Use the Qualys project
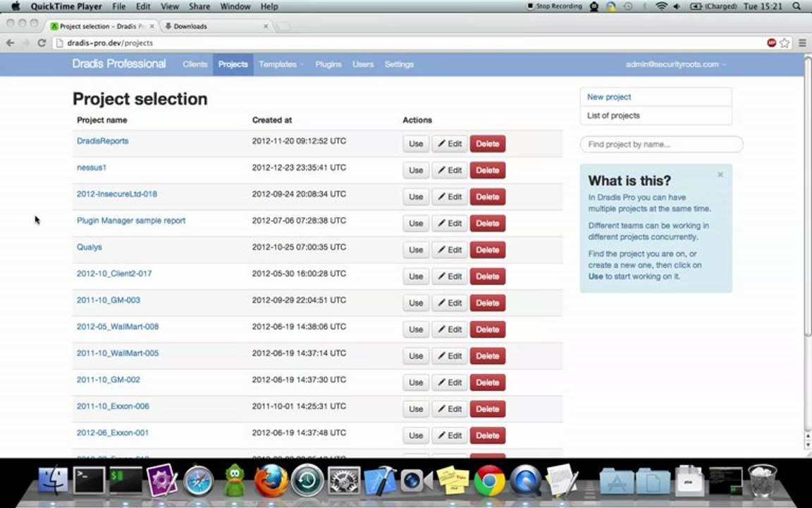 point(416,250)
